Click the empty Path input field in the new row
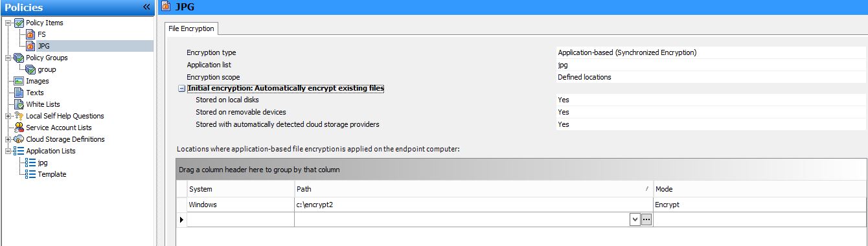This screenshot has width=868, height=246. tap(461, 220)
